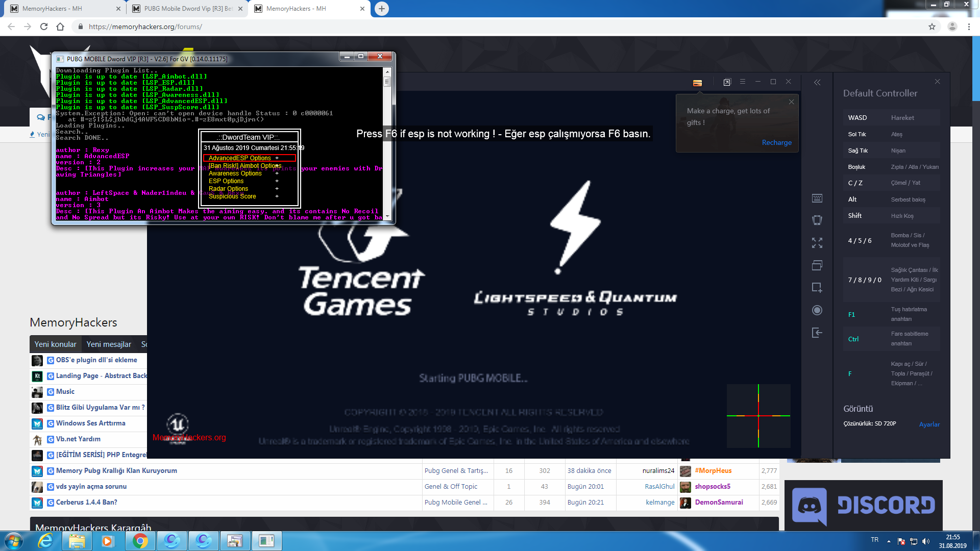Open user profile #MorpHeus
980x551 pixels.
(x=713, y=471)
